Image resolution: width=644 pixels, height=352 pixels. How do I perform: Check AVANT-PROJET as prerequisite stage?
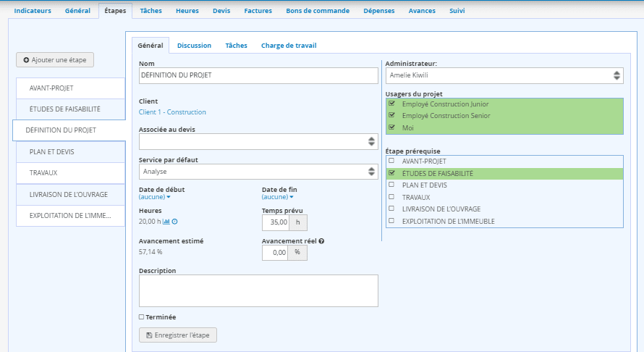tap(391, 161)
